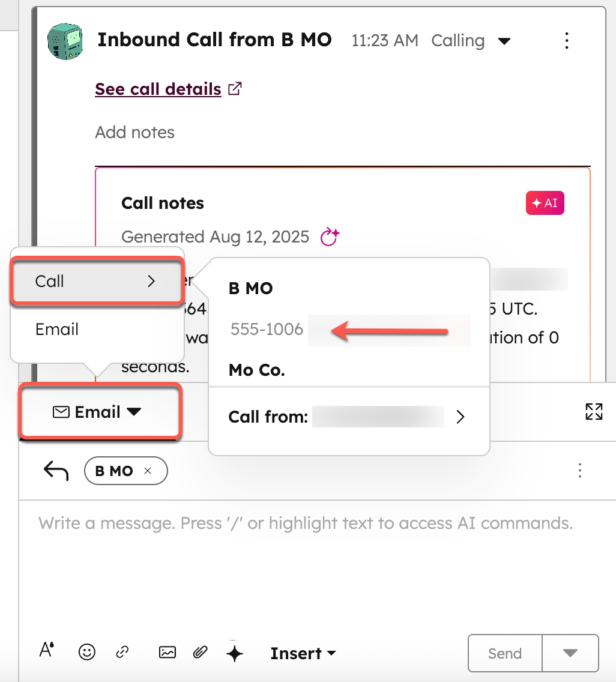Screen dimensions: 616x682
Task: Click the AI badge on Call notes
Action: [x=545, y=203]
